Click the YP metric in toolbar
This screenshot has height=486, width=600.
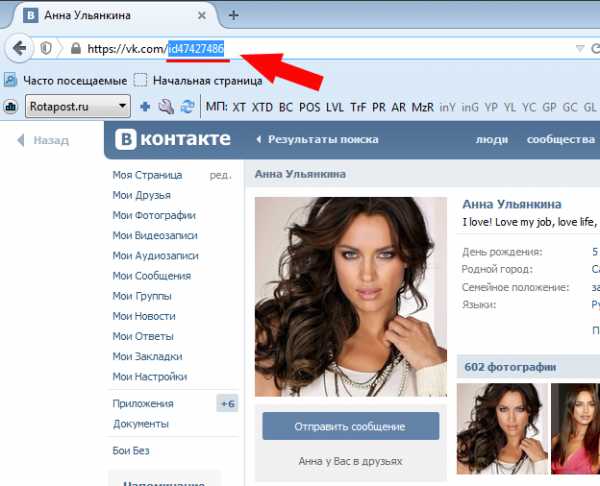point(491,107)
